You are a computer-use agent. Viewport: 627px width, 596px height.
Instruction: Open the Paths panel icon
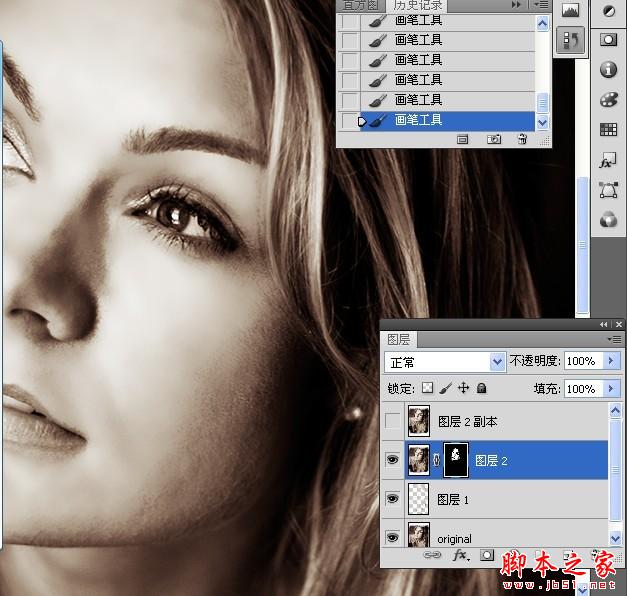point(609,190)
